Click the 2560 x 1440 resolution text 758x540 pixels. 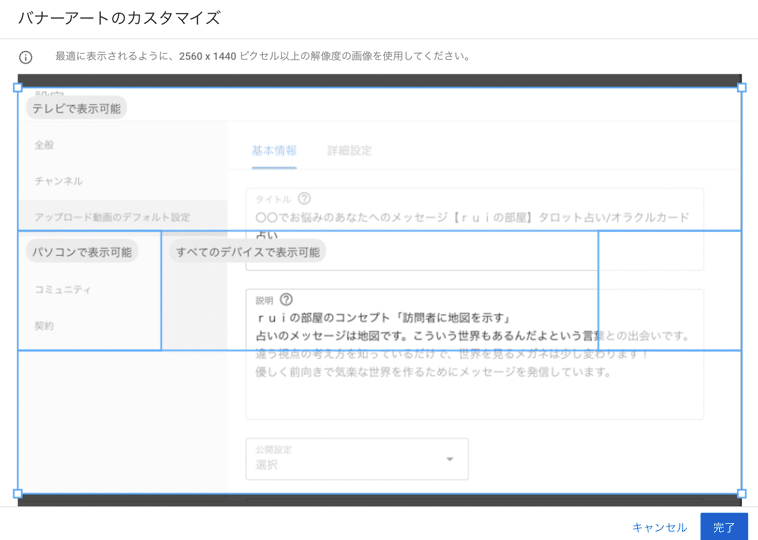[207, 56]
